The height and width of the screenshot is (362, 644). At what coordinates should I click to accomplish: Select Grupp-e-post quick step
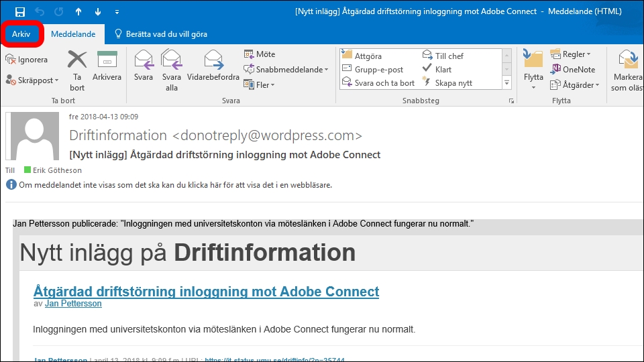373,69
